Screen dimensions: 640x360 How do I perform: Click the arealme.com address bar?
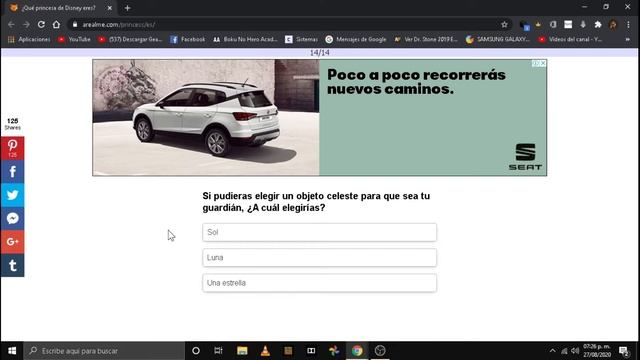(286, 24)
